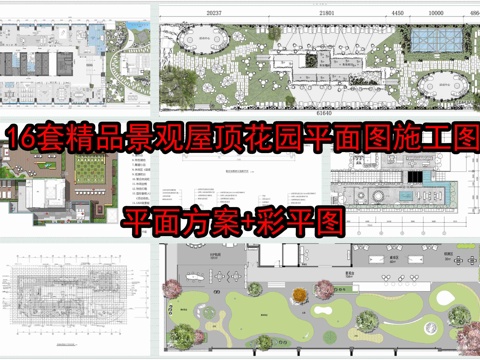Click the dimension label '20237'
This screenshot has width=480, height=360.
214,13
